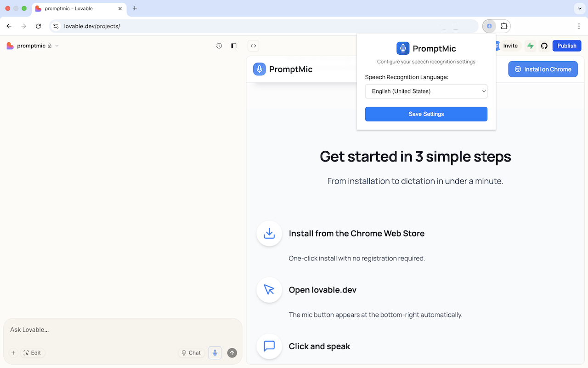Click 'Install from the Chrome Web Store' text

[356, 233]
